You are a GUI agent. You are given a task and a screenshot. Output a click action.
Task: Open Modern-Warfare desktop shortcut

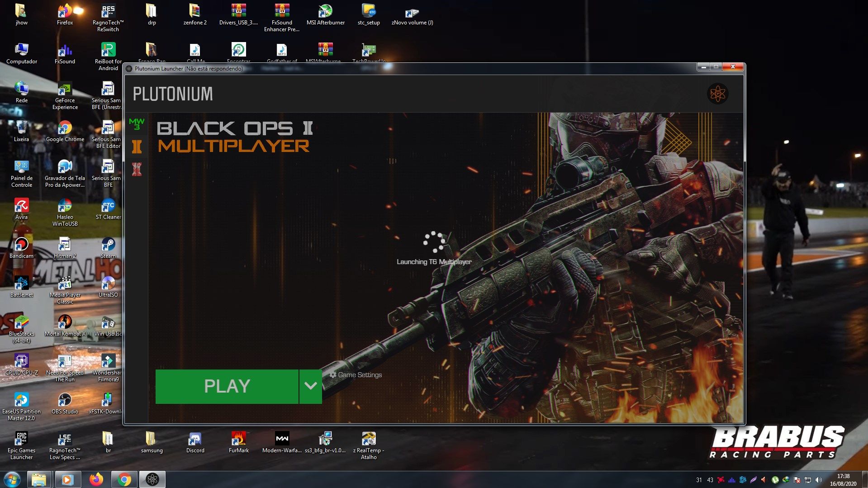coord(282,442)
